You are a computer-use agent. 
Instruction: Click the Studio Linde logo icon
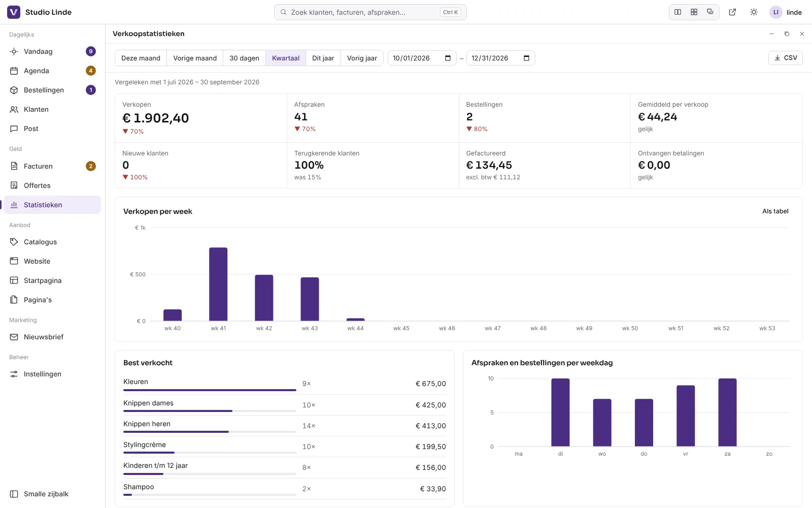coord(14,12)
